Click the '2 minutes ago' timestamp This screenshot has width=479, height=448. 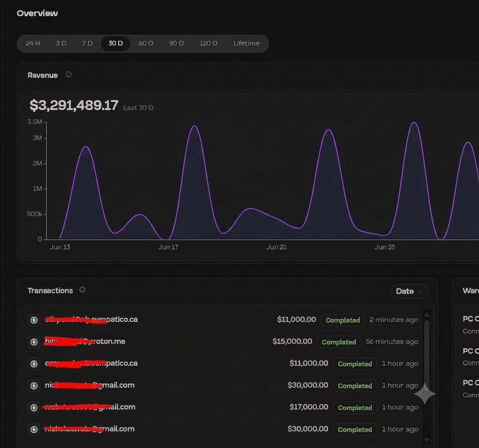(394, 320)
